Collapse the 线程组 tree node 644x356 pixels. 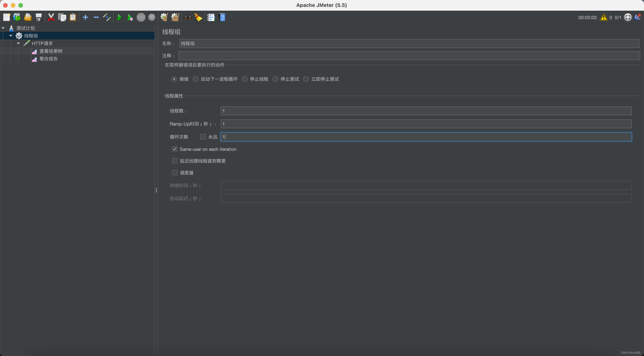(11, 35)
